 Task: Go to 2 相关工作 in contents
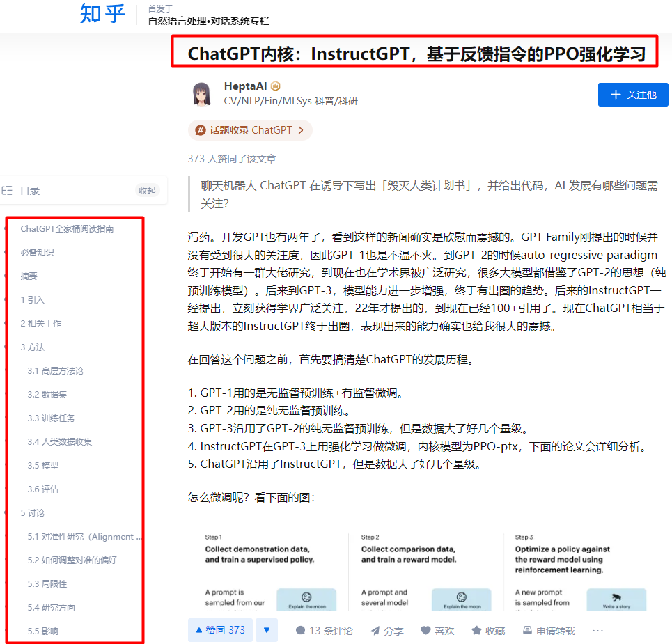(x=41, y=324)
